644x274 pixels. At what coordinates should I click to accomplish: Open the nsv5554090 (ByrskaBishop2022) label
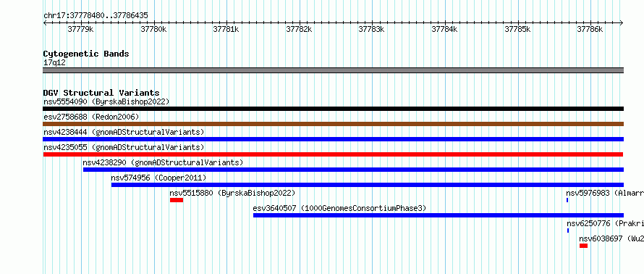pos(106,101)
